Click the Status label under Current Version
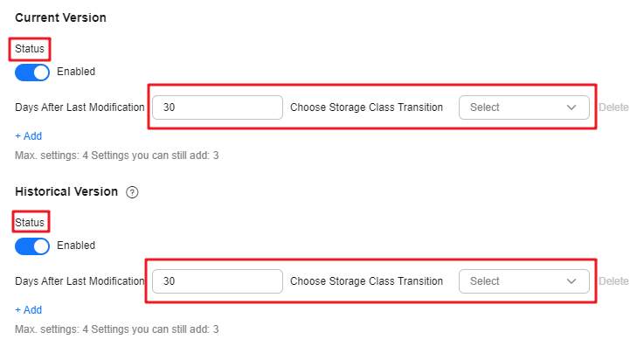Viewport: 644px width, 346px height. click(30, 49)
